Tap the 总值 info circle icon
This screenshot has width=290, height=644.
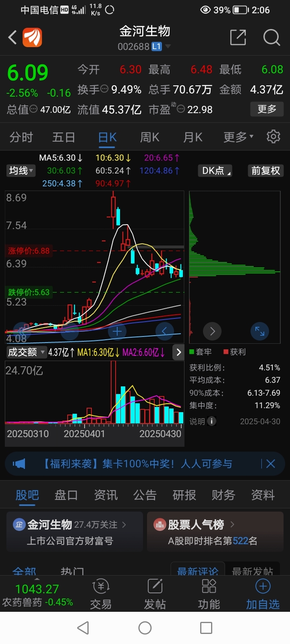click(34, 109)
